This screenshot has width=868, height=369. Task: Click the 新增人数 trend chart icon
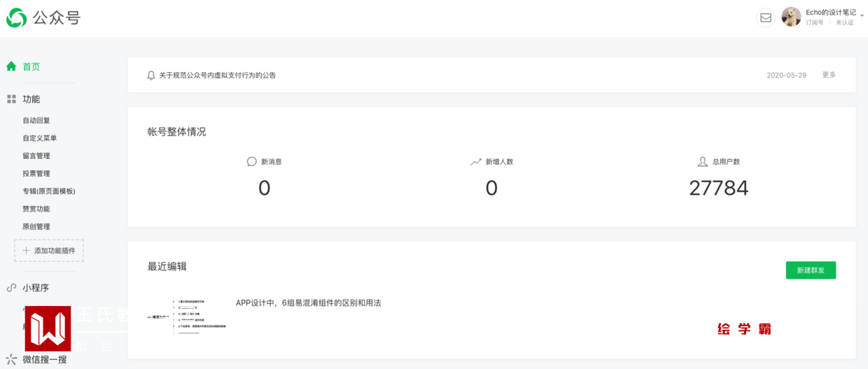coord(476,162)
